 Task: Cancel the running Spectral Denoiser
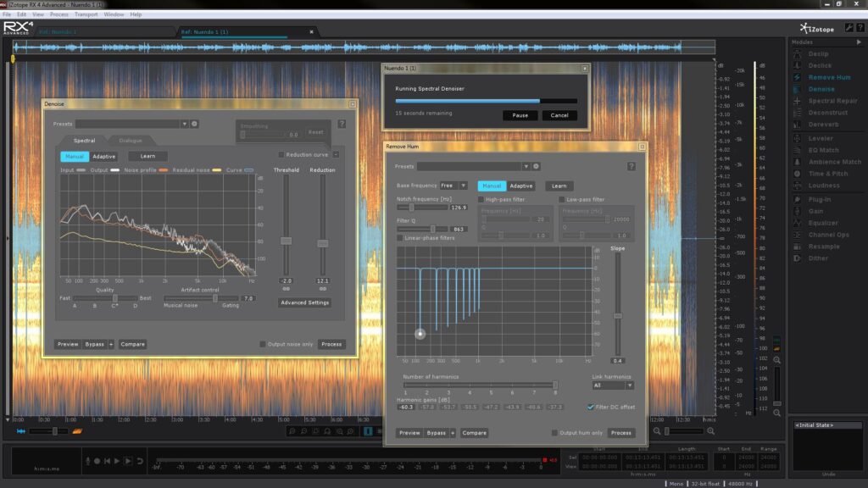click(559, 115)
